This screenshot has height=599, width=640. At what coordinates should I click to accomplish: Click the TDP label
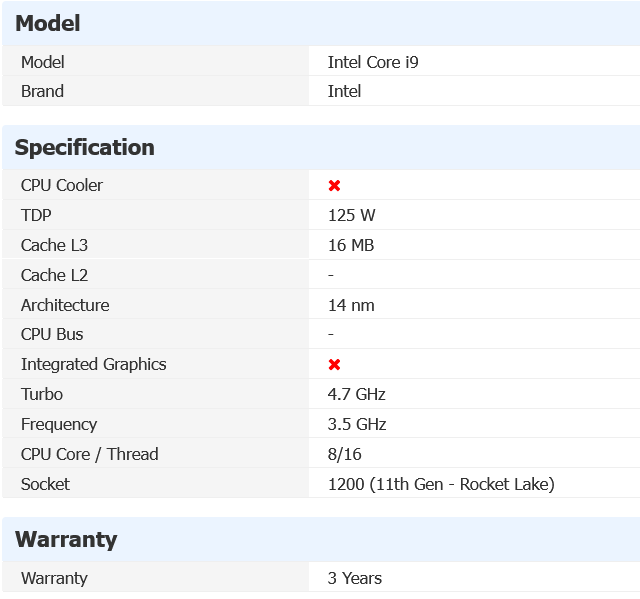pos(36,215)
